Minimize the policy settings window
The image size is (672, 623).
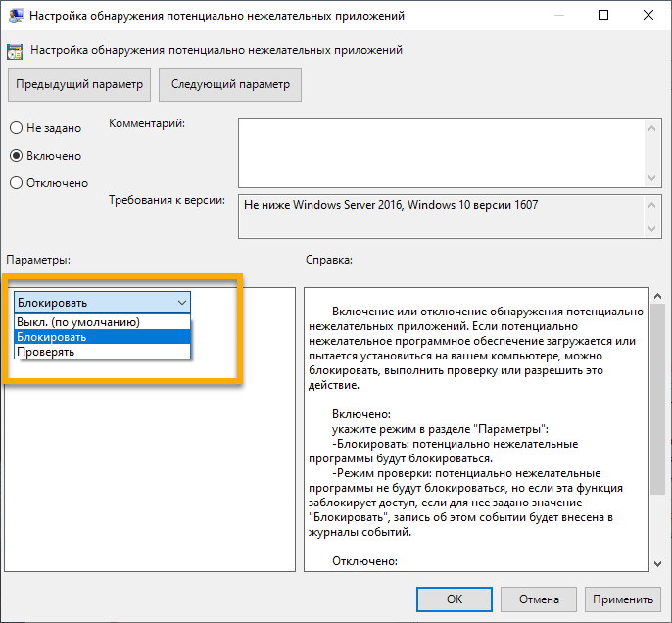(558, 15)
